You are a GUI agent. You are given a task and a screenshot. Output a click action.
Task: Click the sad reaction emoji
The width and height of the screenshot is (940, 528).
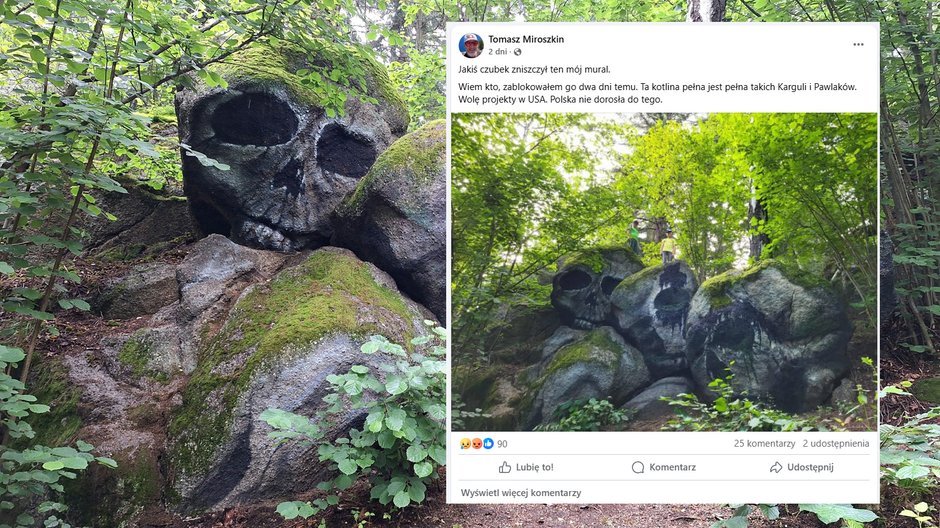click(465, 443)
